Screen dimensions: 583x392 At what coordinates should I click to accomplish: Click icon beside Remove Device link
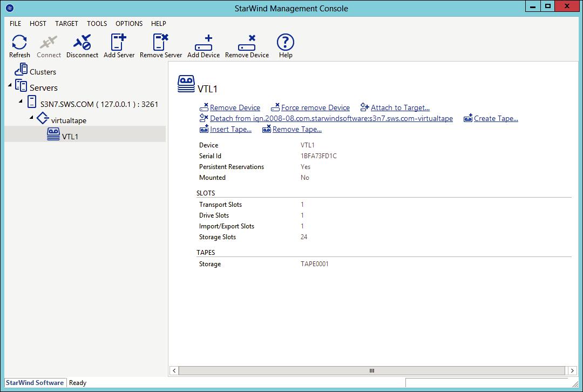coord(204,107)
